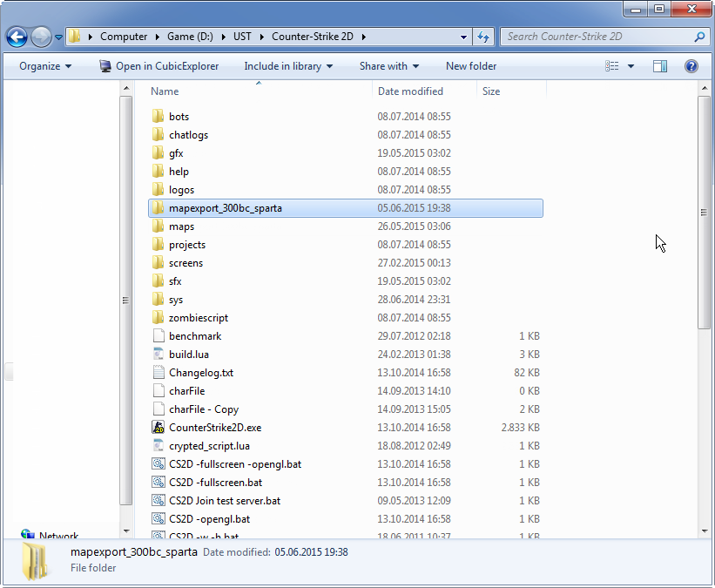
Task: Select the bots folder icon
Action: click(x=158, y=117)
